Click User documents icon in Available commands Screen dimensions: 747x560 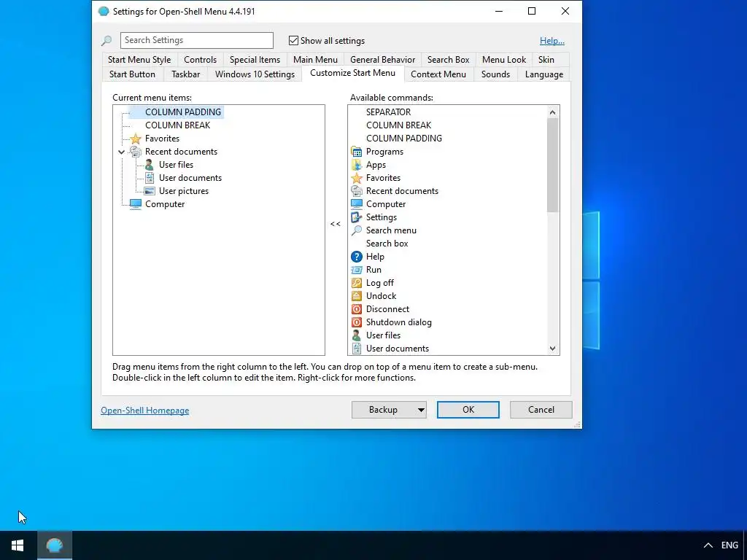[x=356, y=349]
